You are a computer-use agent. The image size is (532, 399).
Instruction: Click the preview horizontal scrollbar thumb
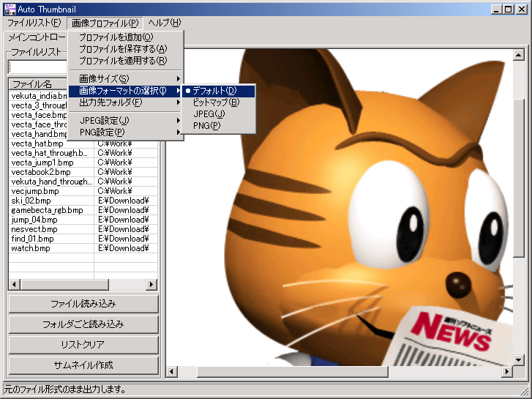click(292, 372)
